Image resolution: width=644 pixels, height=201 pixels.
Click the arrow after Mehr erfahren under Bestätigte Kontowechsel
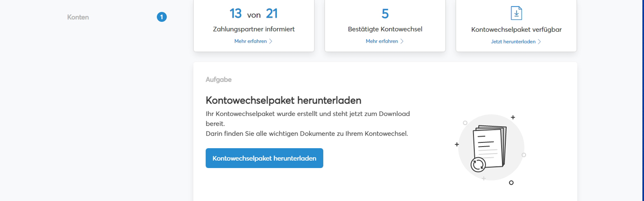pyautogui.click(x=402, y=41)
